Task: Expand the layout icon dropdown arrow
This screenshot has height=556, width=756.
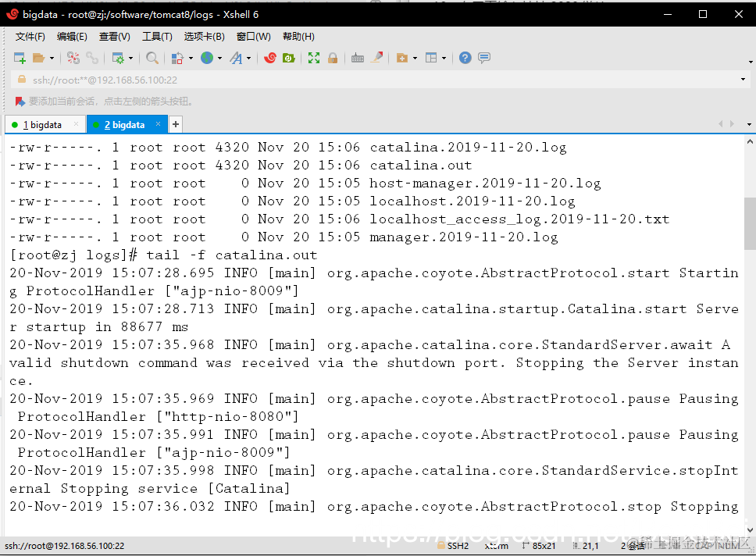Action: (444, 59)
